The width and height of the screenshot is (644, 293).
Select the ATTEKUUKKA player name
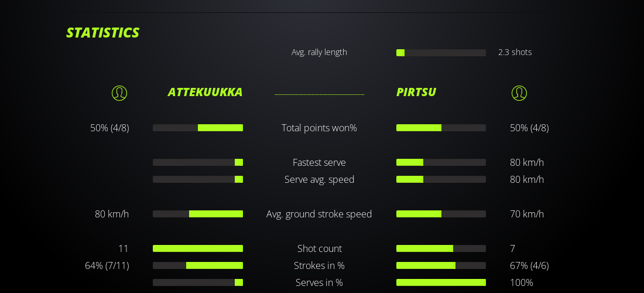[205, 92]
